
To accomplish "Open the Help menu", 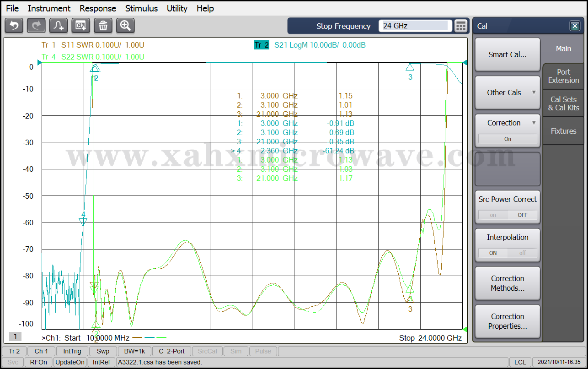I will coord(205,8).
